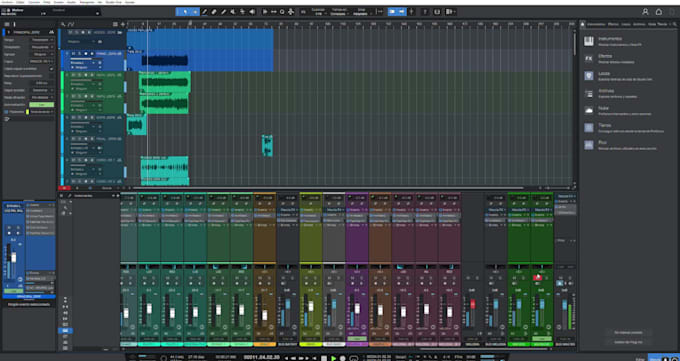Select the Listen speaker tool
The height and width of the screenshot is (361, 680).
coord(252,12)
